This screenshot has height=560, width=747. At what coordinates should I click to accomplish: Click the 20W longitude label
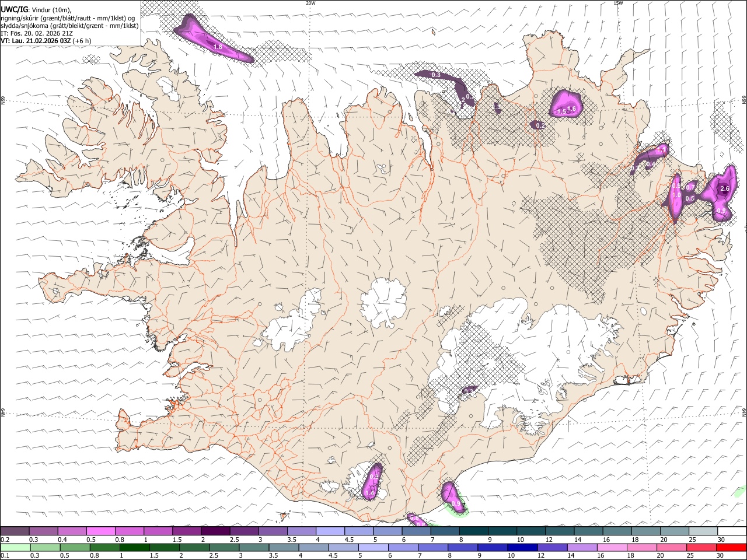(311, 3)
